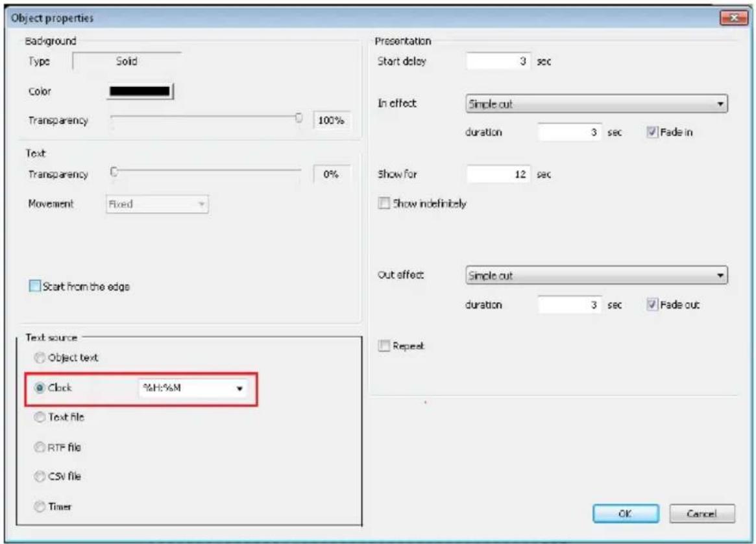Click the Show for seconds field
Viewport: 756px width, 544px height.
(498, 174)
